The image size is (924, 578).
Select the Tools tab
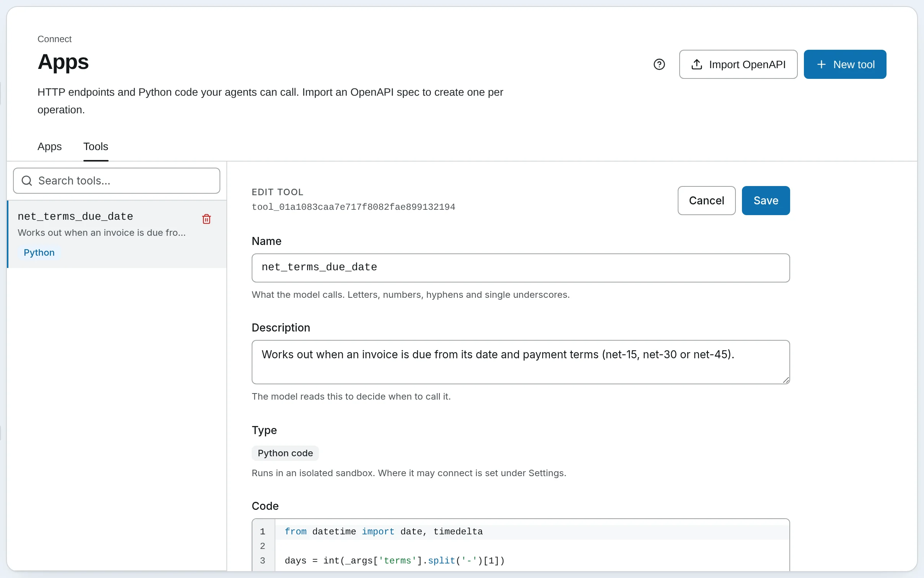tap(96, 146)
